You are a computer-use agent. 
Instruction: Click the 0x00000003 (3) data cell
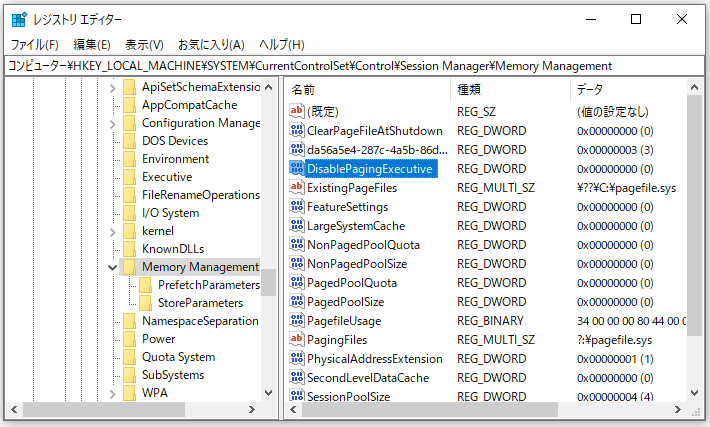pyautogui.click(x=615, y=150)
